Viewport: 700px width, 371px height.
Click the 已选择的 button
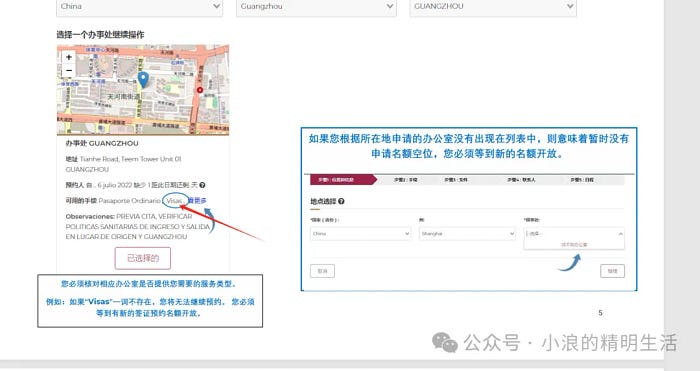[x=143, y=258]
